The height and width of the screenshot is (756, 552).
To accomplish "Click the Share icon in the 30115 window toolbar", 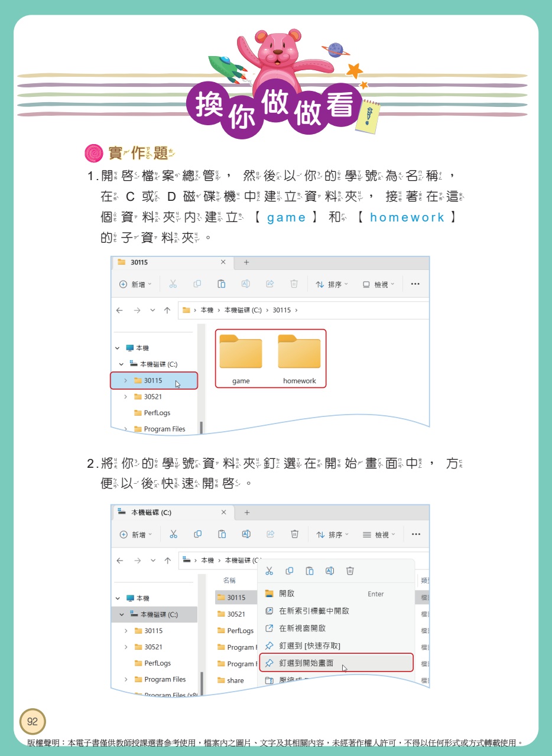I will pyautogui.click(x=270, y=284).
